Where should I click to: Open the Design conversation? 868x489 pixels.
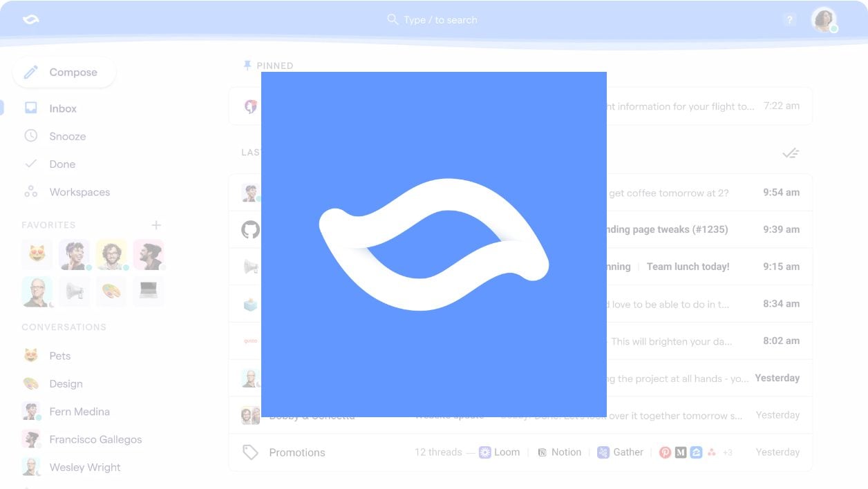coord(53,383)
